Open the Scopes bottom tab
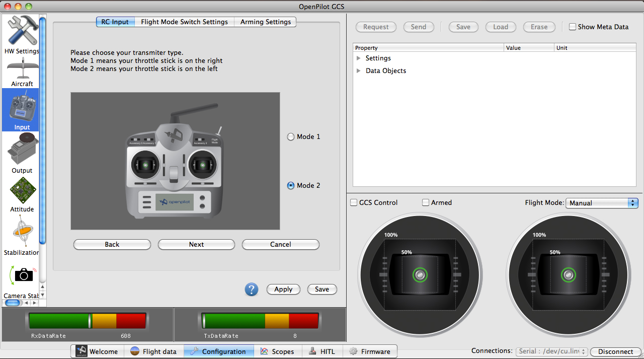 pos(277,351)
